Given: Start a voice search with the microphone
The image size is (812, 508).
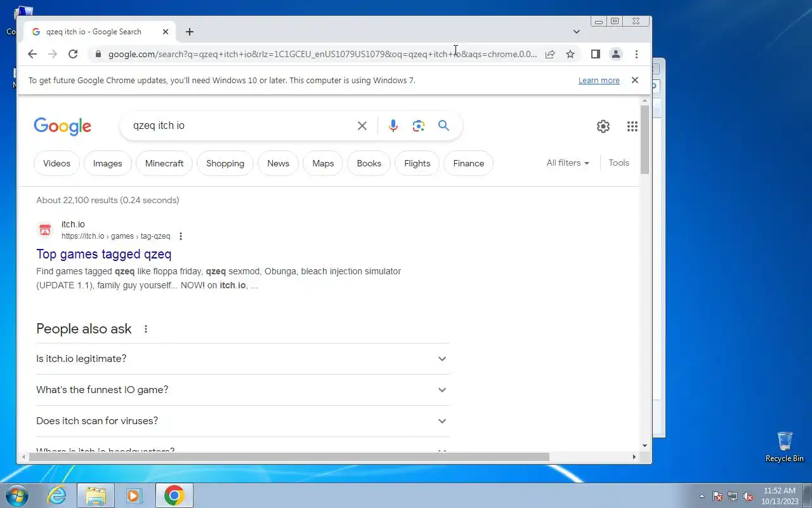Looking at the screenshot, I should pyautogui.click(x=393, y=126).
